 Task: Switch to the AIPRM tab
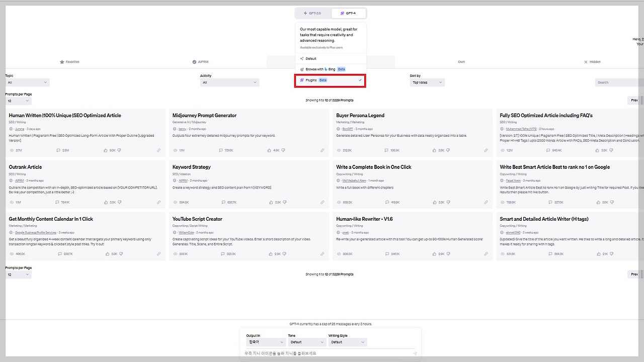click(x=200, y=62)
